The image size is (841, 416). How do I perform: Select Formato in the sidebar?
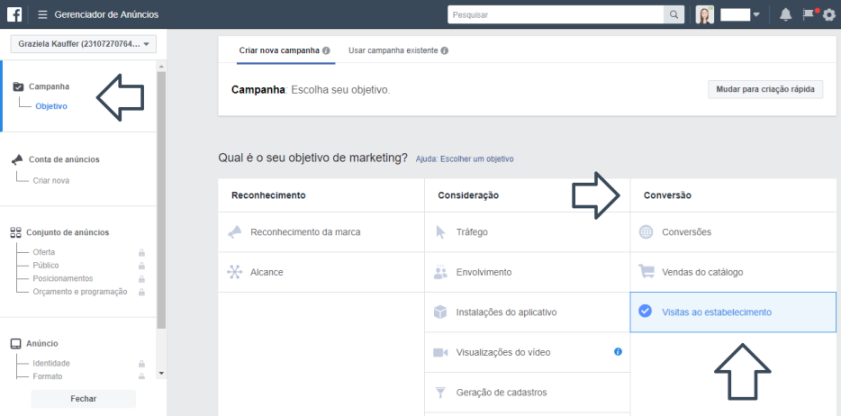(x=47, y=376)
